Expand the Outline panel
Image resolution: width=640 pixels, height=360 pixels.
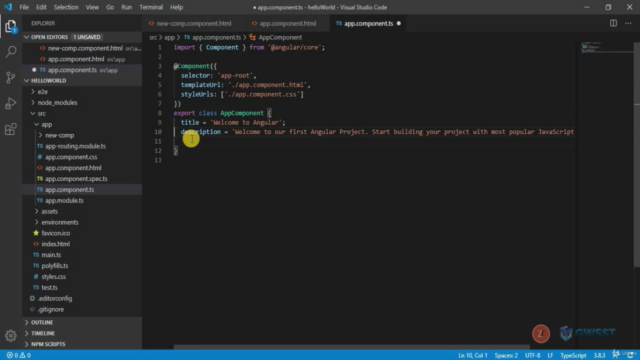(82, 322)
